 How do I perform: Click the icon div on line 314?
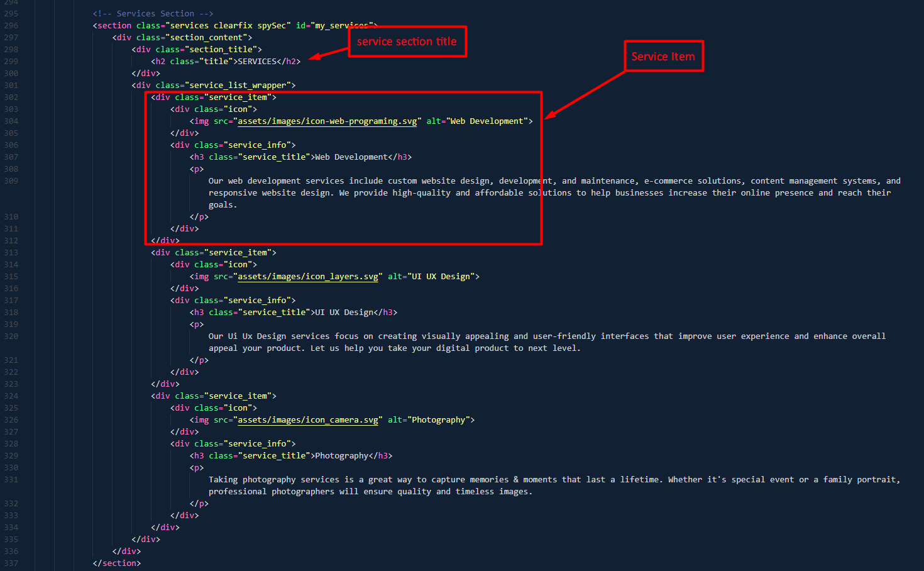(x=214, y=264)
